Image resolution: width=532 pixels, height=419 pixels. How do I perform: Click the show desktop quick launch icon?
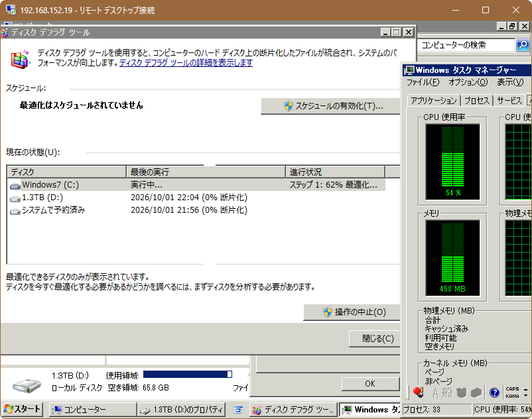pyautogui.click(x=237, y=410)
